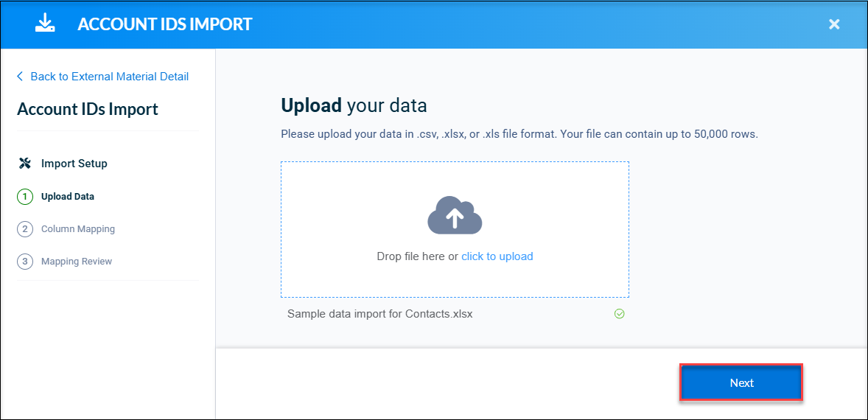This screenshot has width=868, height=420.
Task: Select step 2 circle icon
Action: [26, 228]
